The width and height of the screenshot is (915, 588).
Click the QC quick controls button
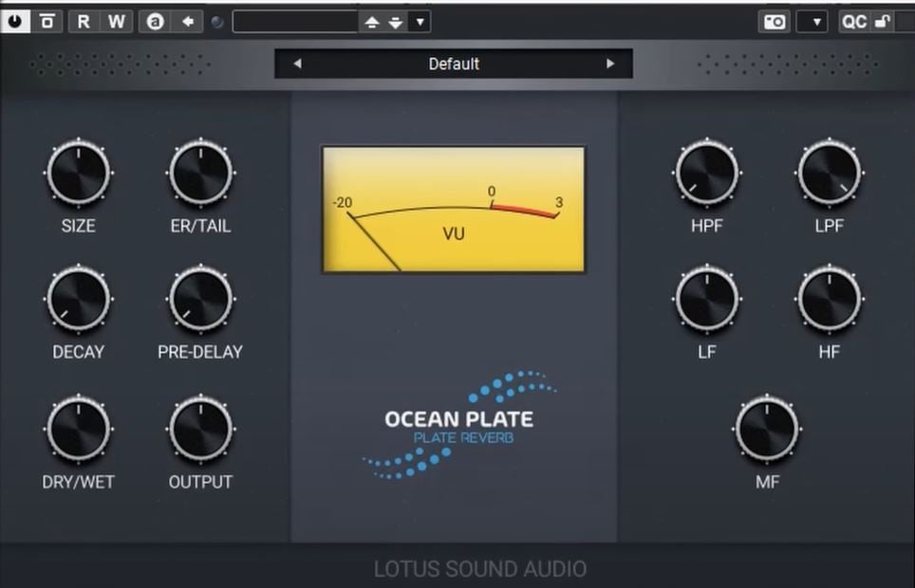tap(853, 22)
